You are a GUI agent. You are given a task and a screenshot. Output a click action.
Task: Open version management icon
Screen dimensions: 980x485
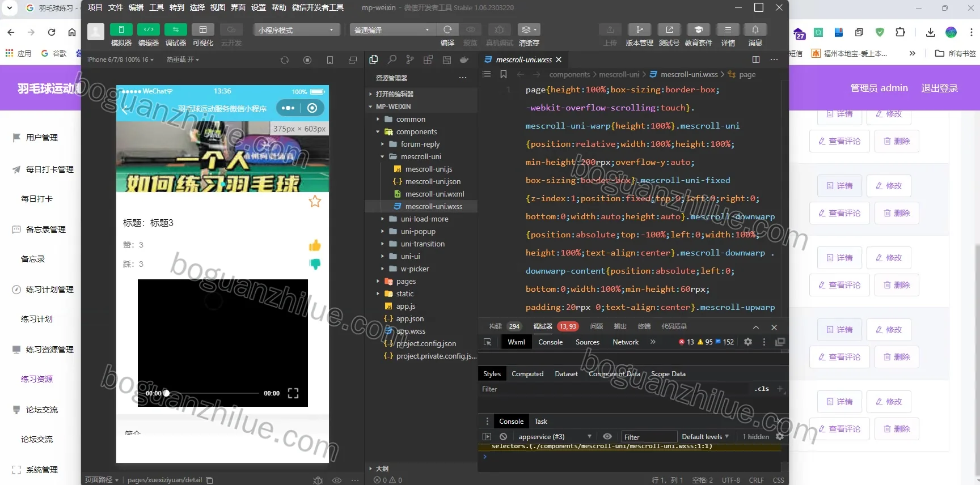tap(640, 29)
